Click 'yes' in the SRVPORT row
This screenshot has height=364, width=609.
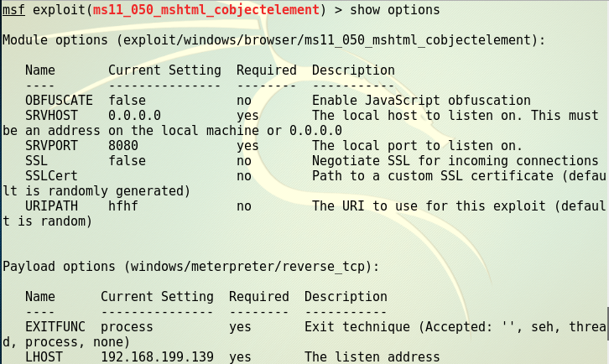[x=247, y=147]
